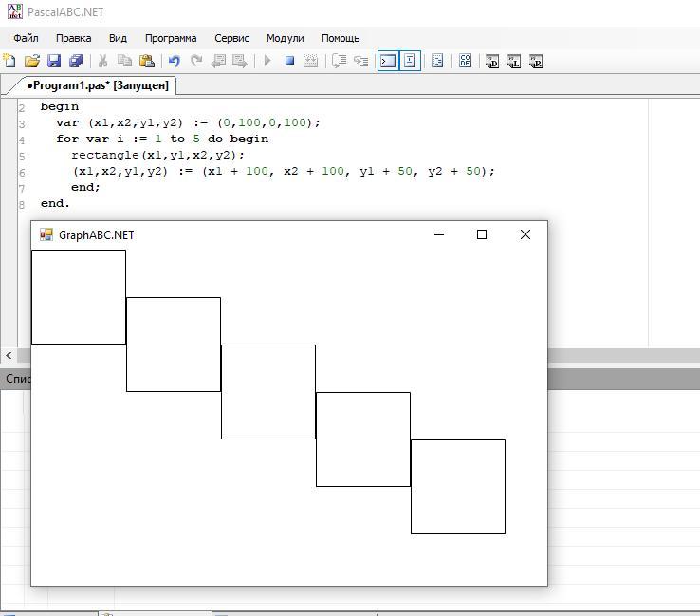Click the CODE formatting toolbar icon

pos(465,61)
